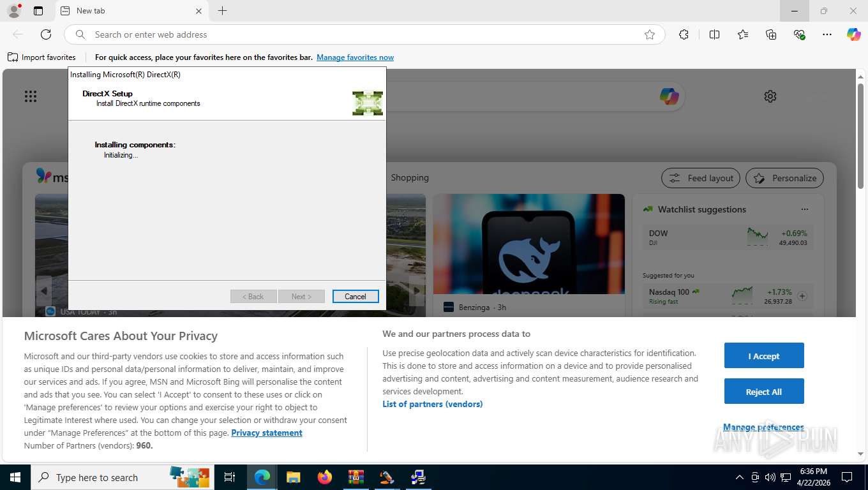Open the DOW watchlist entry
The width and height of the screenshot is (868, 490).
[728, 237]
